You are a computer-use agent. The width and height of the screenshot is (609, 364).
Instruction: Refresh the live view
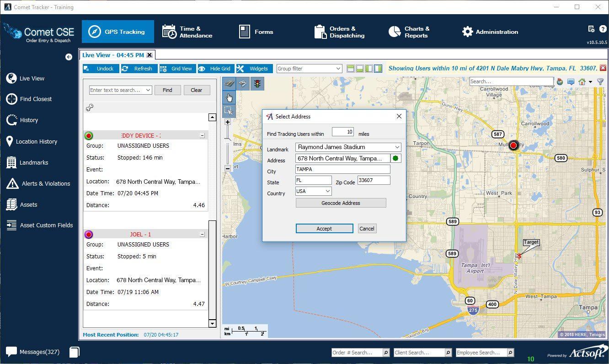pos(139,69)
